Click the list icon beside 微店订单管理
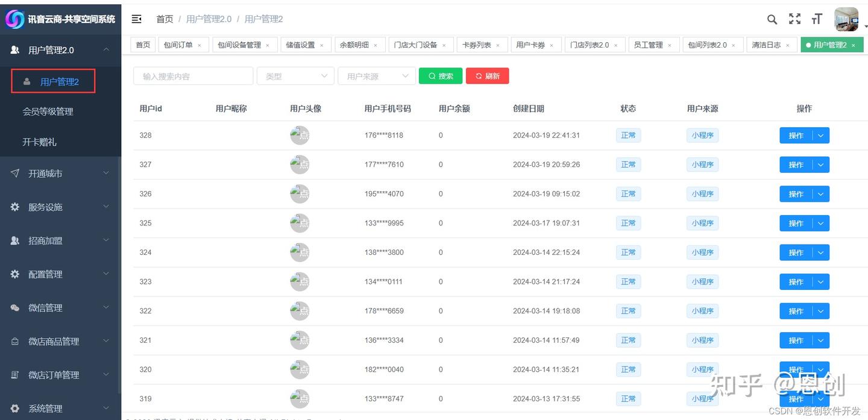 pos(15,375)
